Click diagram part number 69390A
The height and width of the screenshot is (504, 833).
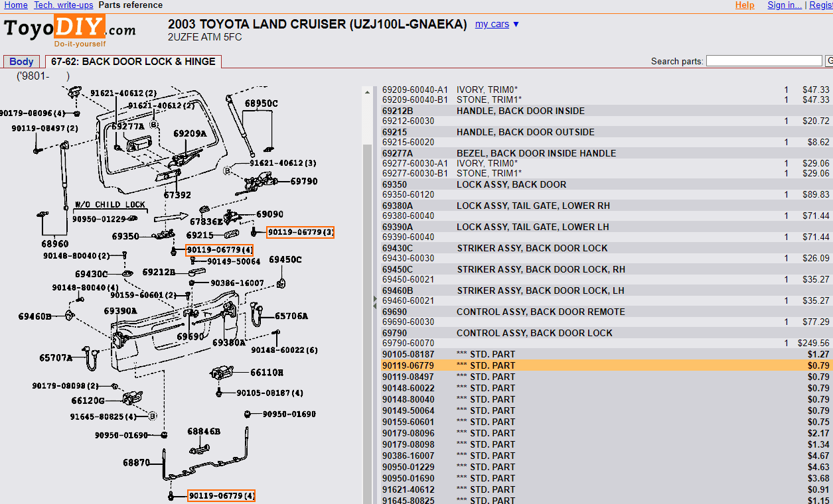click(x=121, y=310)
